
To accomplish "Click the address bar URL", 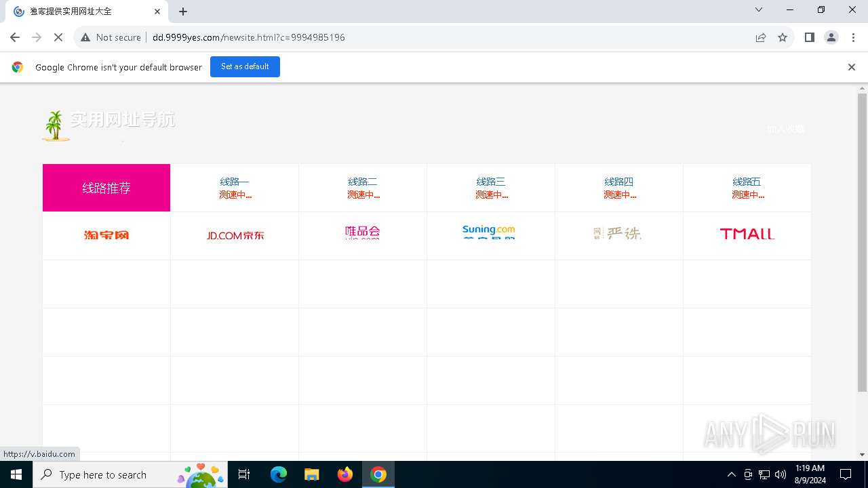I will (x=249, y=37).
